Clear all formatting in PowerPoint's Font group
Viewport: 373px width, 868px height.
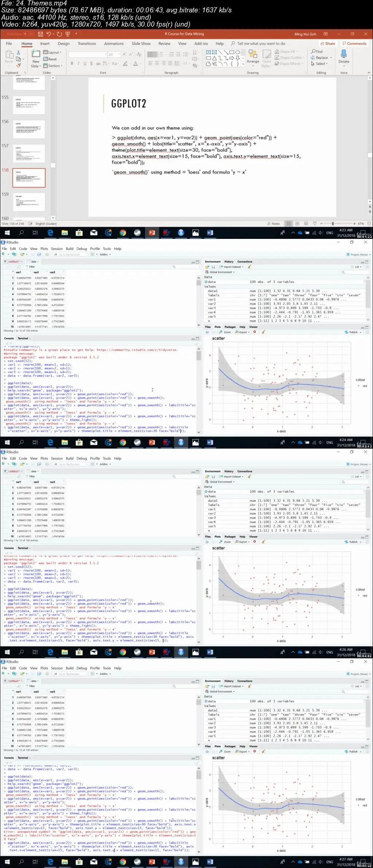click(x=139, y=54)
